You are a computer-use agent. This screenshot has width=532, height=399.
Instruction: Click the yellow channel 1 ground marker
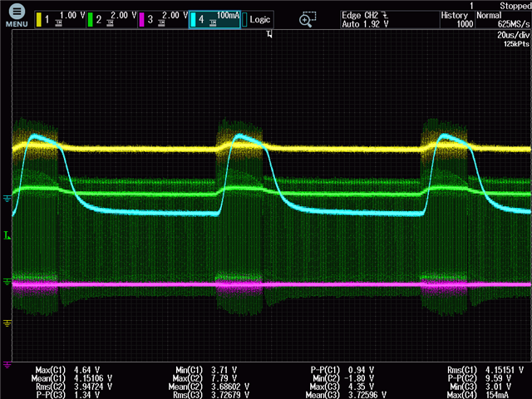pos(7,323)
